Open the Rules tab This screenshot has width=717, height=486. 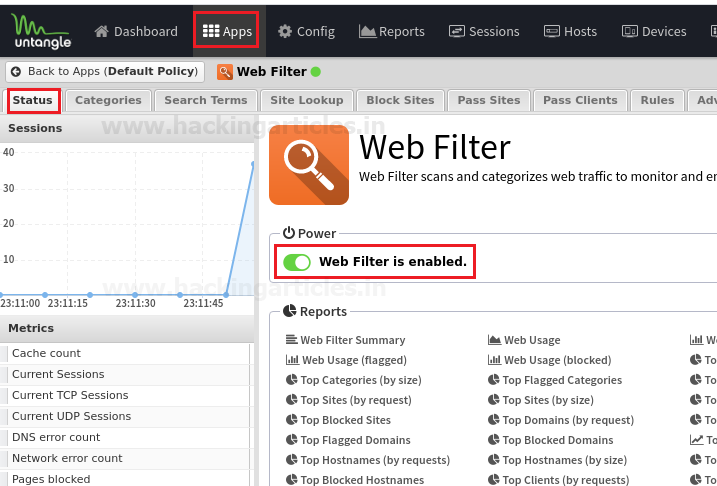[658, 100]
